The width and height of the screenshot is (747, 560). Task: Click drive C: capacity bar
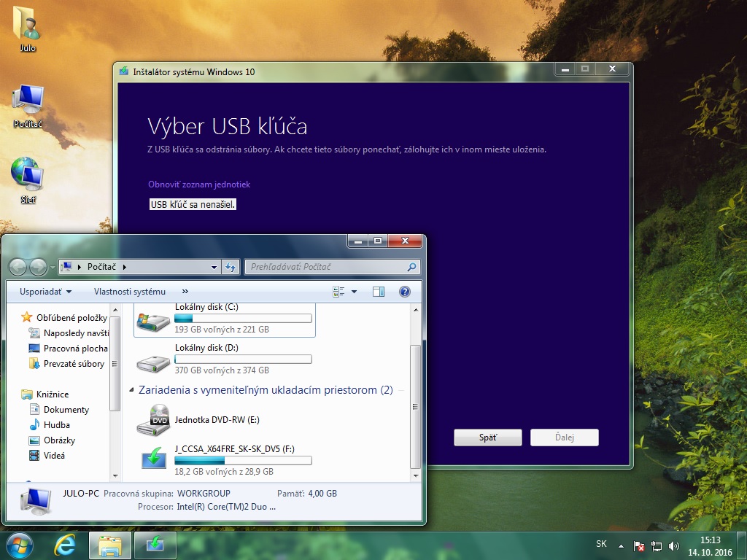243,319
